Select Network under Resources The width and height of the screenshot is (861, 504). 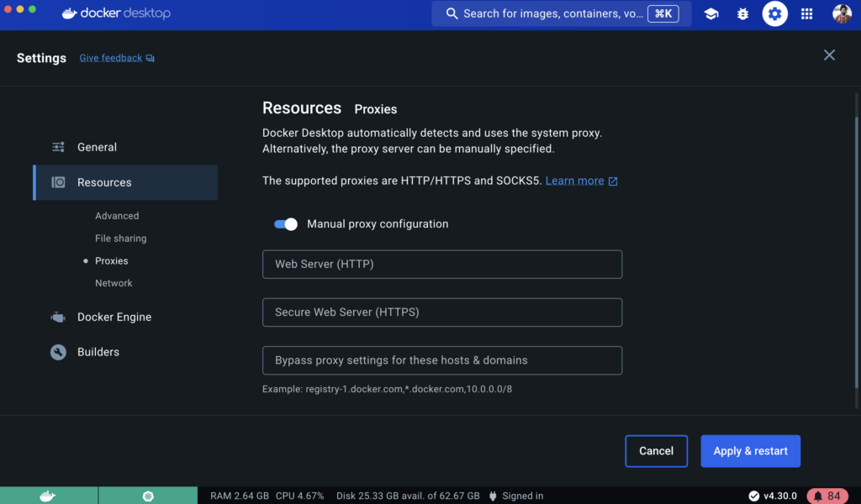point(114,283)
